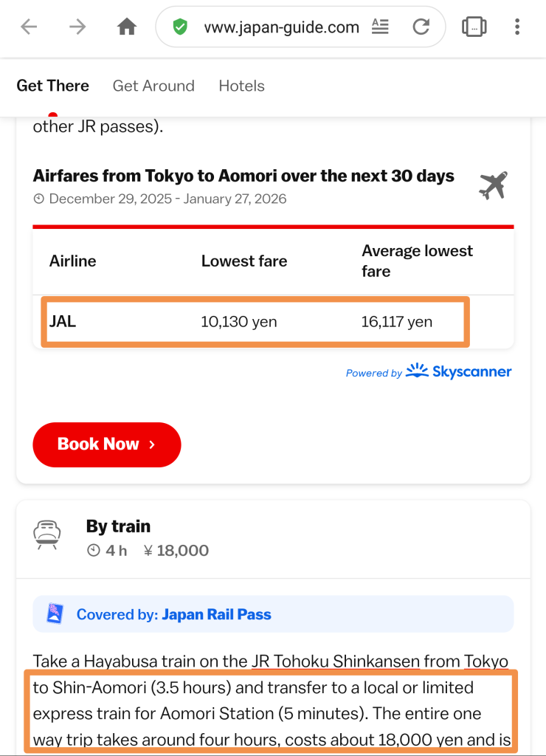This screenshot has height=756, width=546.
Task: Tap the browser forward arrow
Action: coord(77,27)
